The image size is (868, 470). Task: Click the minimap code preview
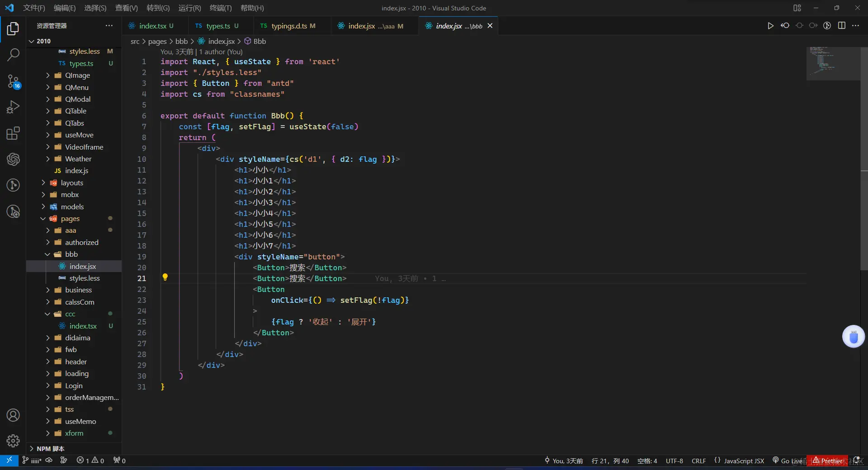click(x=833, y=64)
